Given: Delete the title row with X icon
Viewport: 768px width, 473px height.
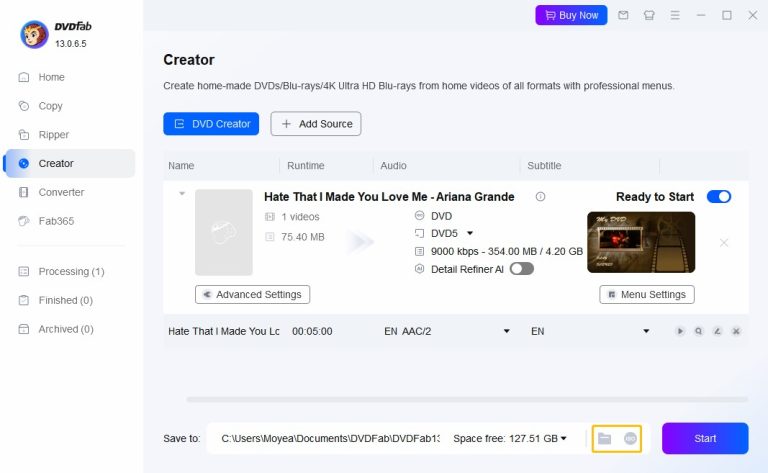Looking at the screenshot, I should [736, 331].
